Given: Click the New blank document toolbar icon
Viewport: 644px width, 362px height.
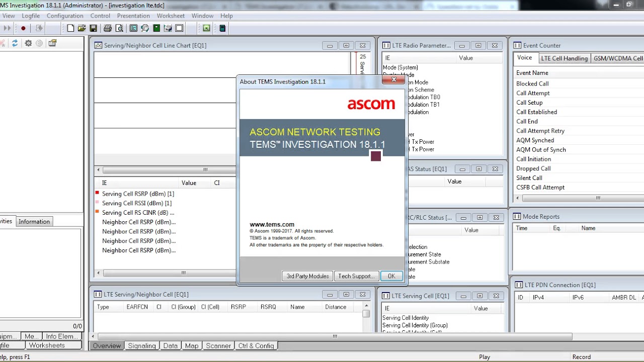Looking at the screenshot, I should (x=70, y=28).
